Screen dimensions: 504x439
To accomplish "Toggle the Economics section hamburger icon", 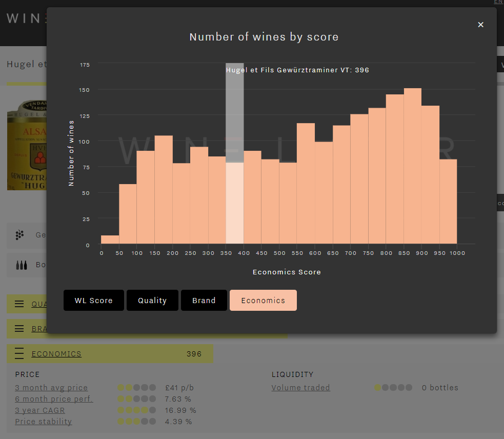I will point(19,353).
